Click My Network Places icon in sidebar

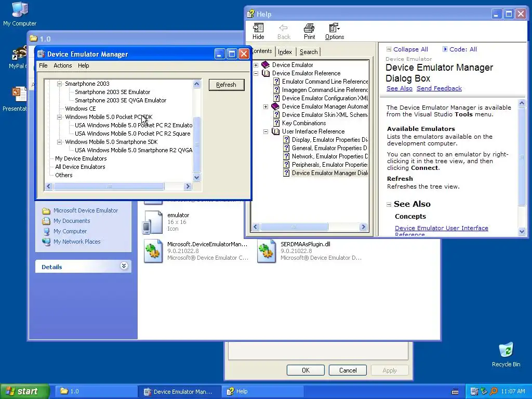coord(46,242)
